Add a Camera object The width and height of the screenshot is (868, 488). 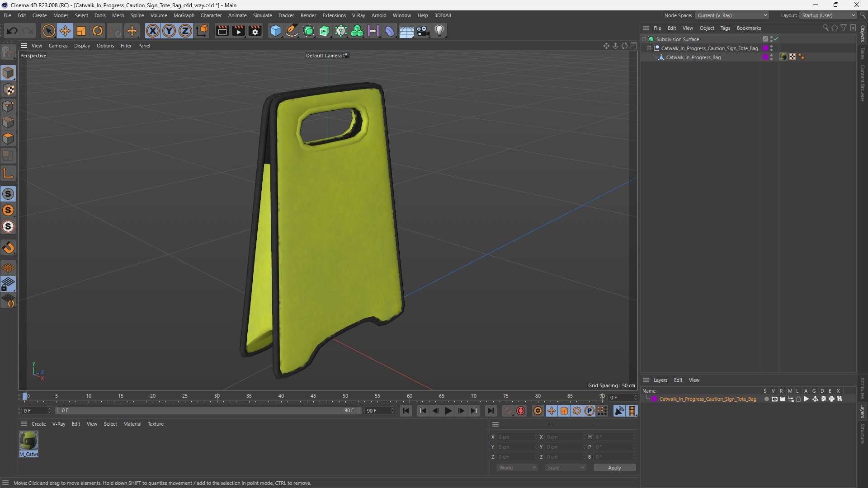[x=423, y=31]
